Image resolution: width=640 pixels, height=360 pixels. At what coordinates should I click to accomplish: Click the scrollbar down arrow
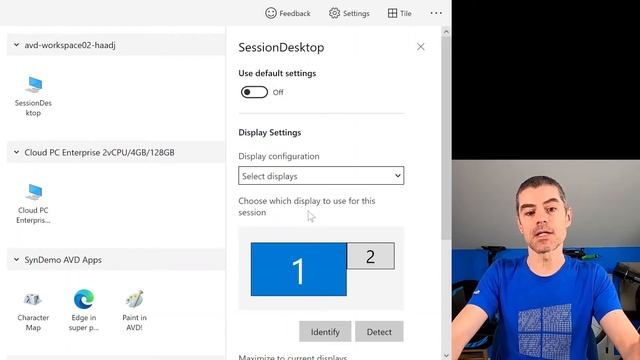coord(446,356)
